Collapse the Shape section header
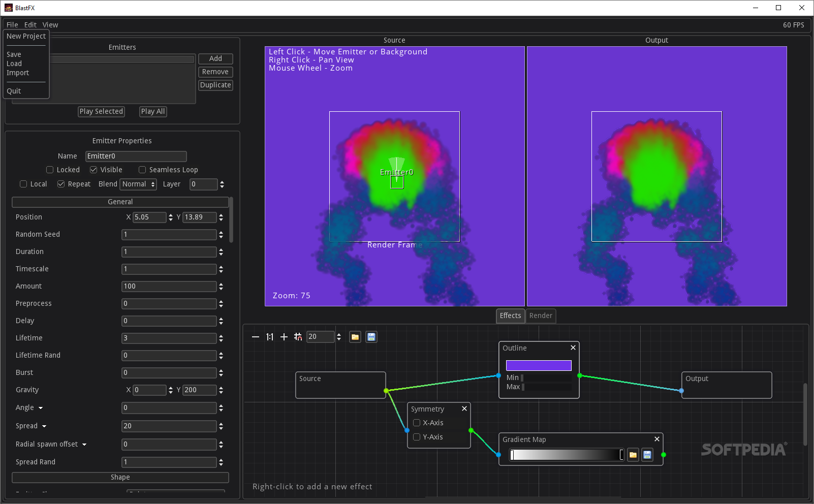 120,478
